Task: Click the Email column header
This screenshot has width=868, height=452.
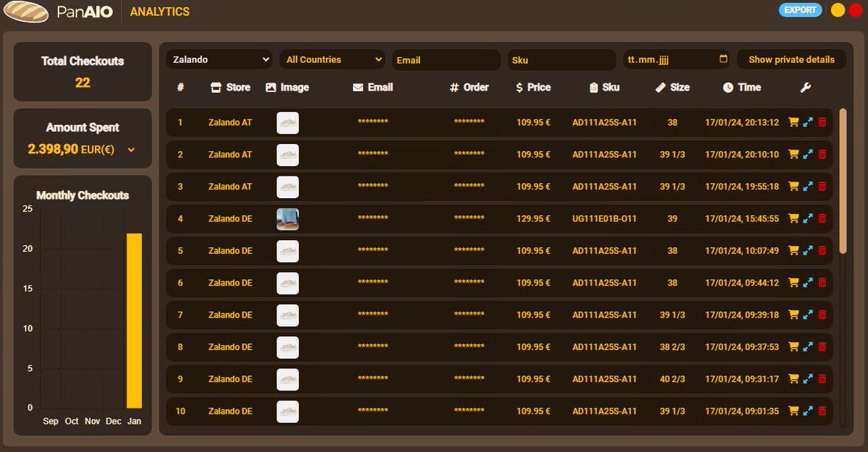Action: click(373, 88)
